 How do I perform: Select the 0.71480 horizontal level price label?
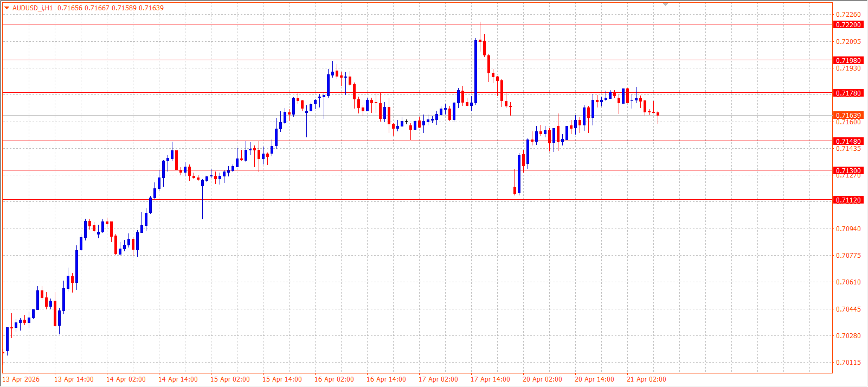848,142
